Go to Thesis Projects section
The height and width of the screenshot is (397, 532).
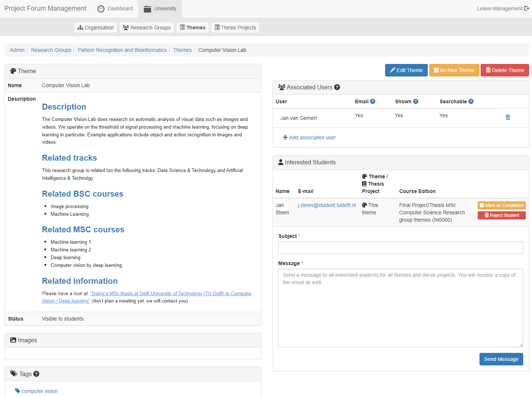(235, 28)
